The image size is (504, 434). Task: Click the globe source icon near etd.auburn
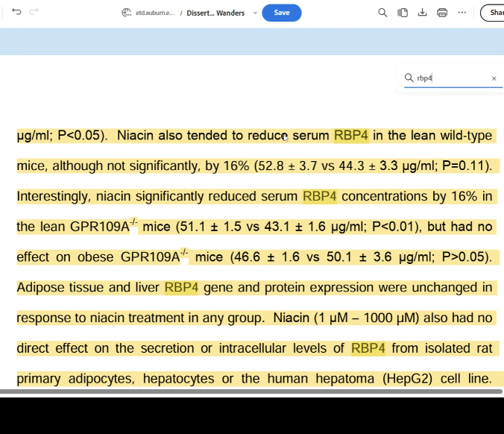pyautogui.click(x=127, y=13)
